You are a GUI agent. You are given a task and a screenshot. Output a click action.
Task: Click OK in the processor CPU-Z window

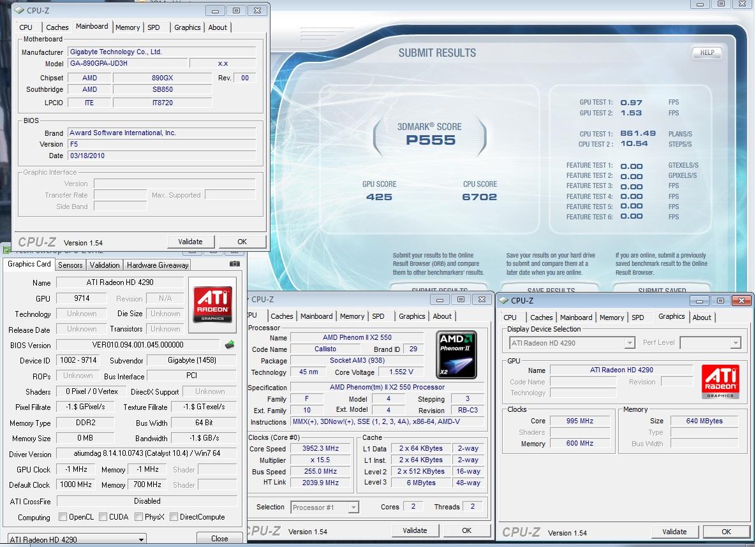pos(467,530)
